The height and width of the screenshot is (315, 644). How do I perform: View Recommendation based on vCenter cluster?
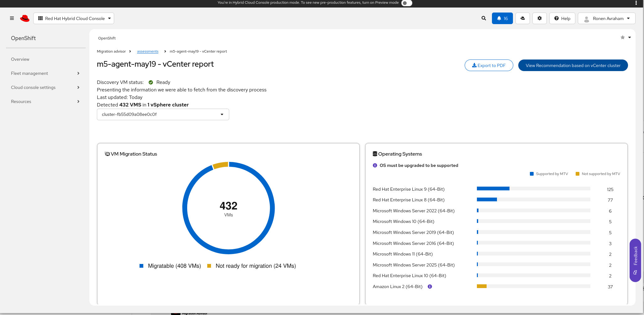click(x=573, y=65)
